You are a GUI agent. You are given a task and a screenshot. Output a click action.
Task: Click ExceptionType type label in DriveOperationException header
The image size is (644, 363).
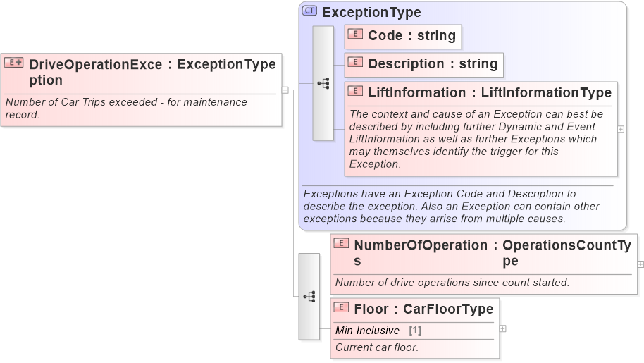[x=226, y=64]
